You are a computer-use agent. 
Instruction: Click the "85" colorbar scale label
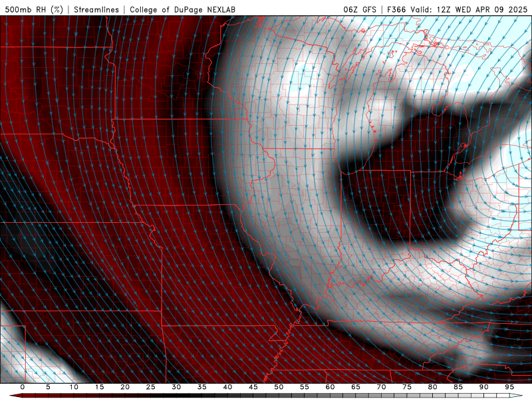[458, 387]
